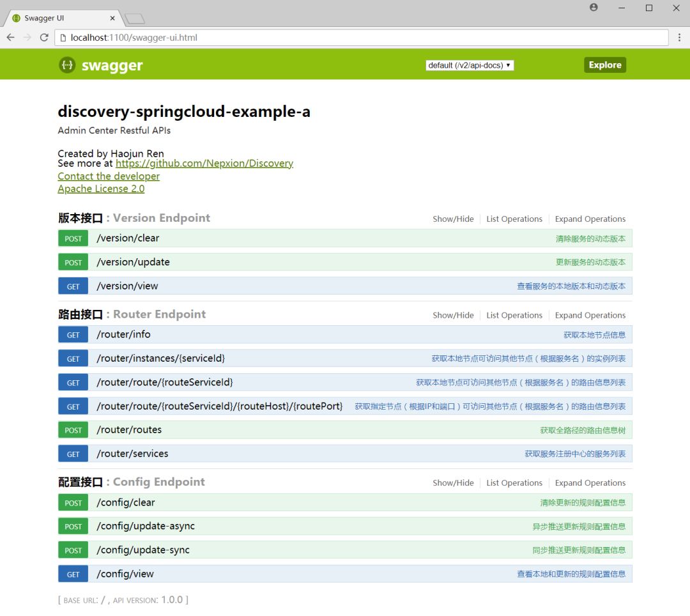Click the 清除服务的动态版本 description

590,238
